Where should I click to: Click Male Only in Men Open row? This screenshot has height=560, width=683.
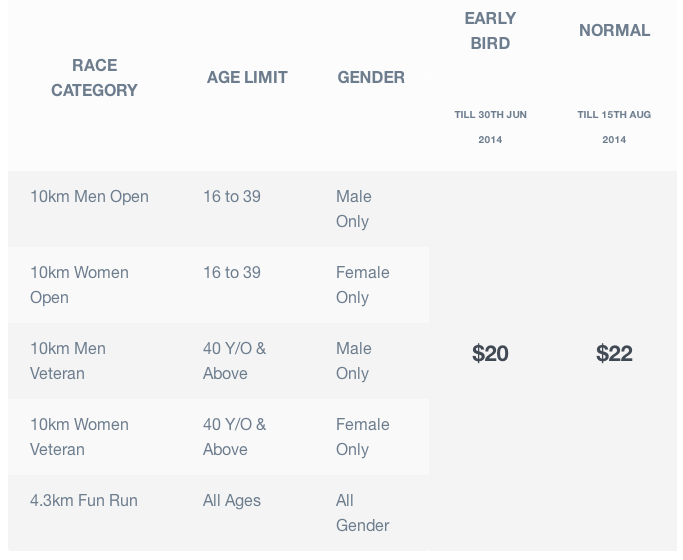[354, 209]
